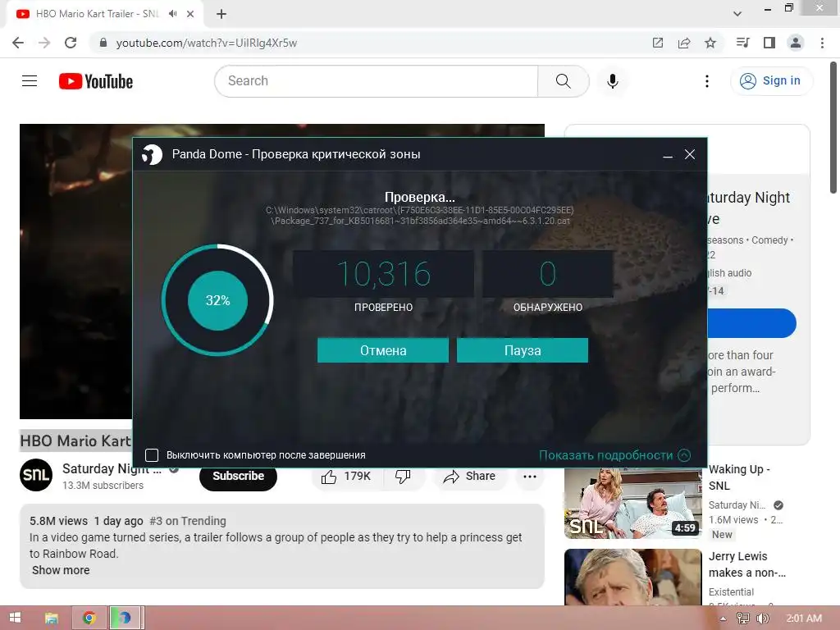This screenshot has width=840, height=630.
Task: Expand Показать подробности details link
Action: 614,454
